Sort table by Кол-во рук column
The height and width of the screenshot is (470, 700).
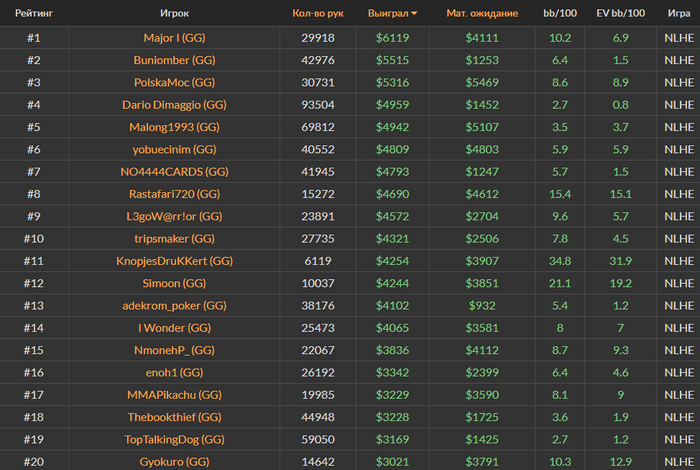(x=318, y=13)
